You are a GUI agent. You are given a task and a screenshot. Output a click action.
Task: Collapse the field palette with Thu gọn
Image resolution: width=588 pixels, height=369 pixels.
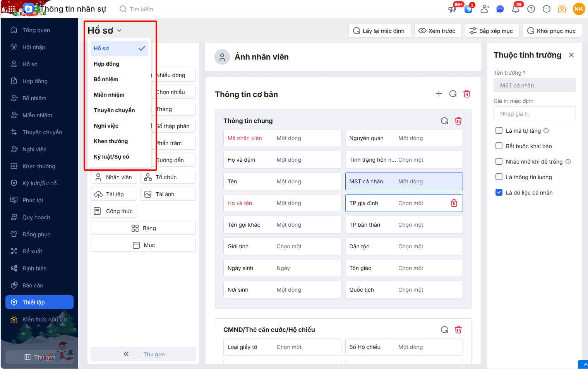143,354
